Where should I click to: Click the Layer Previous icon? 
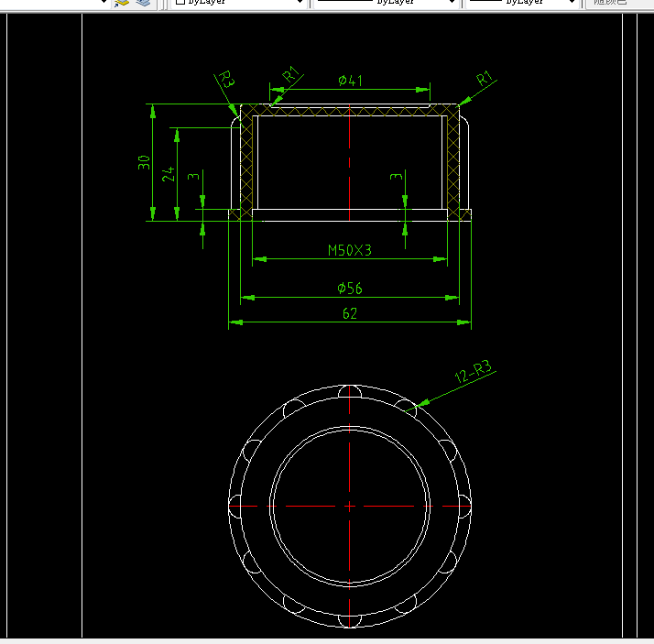[143, 3]
